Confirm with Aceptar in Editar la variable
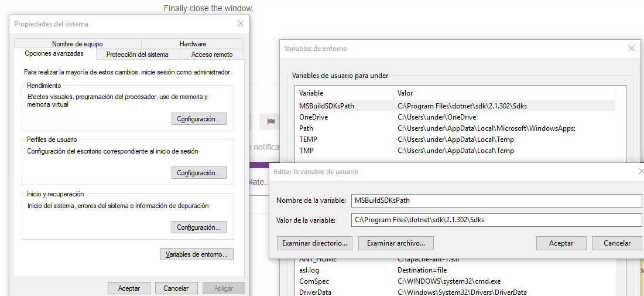Screen dimensions: 644x296 tap(561, 243)
